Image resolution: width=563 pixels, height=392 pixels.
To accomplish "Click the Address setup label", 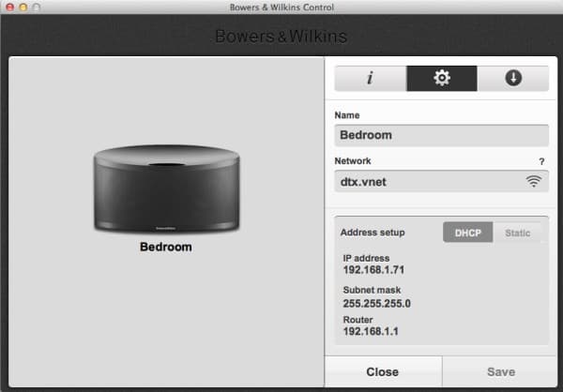I will (373, 233).
